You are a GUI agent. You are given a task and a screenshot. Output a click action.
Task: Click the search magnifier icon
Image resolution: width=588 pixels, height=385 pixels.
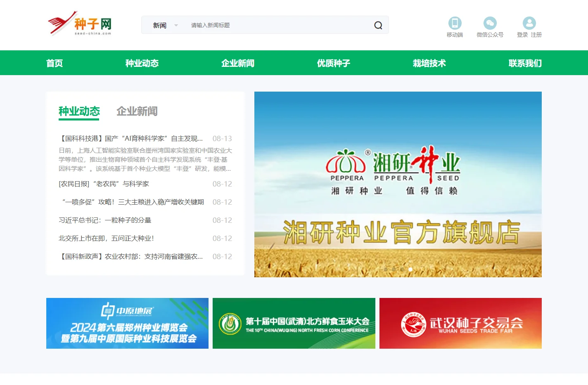click(x=378, y=25)
